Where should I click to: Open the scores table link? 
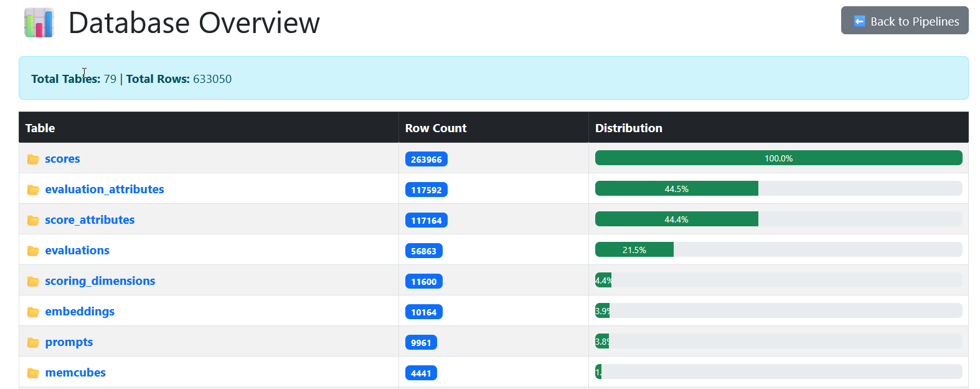coord(62,159)
